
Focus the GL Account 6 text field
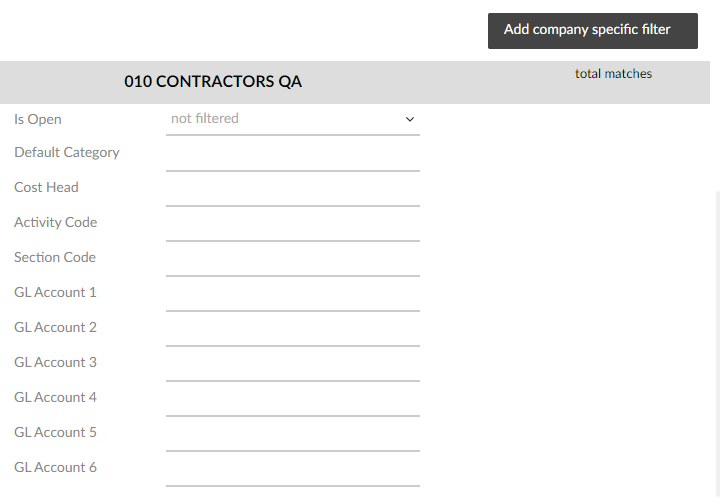[x=293, y=473]
